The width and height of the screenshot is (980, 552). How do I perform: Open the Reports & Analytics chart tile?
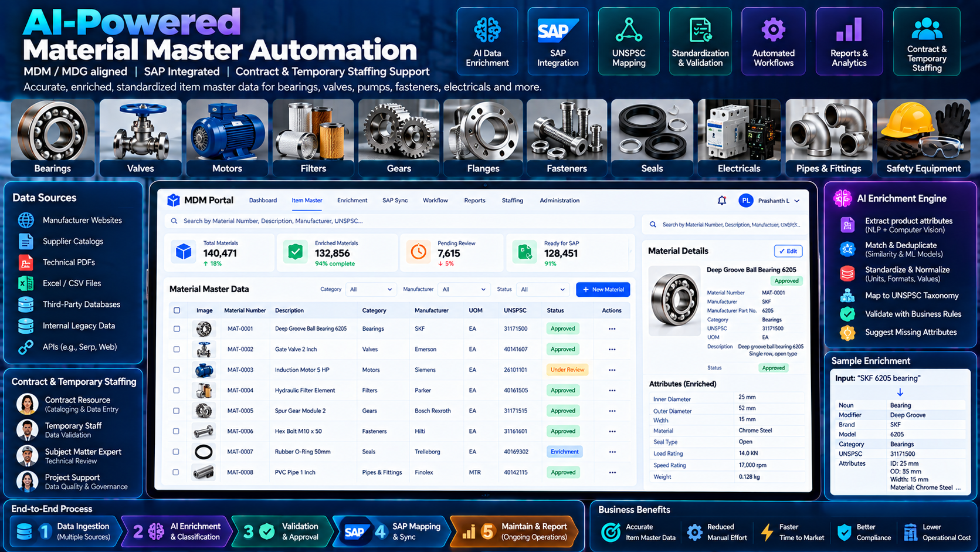849,41
